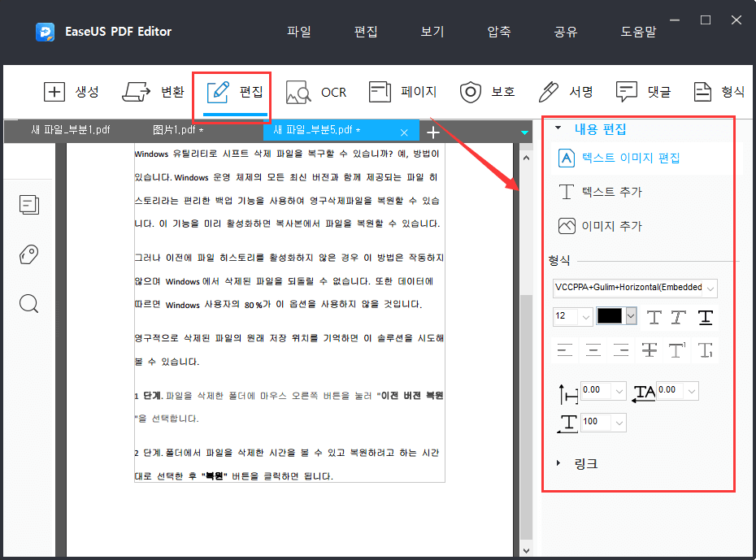Open the OCR tool
Image resolution: width=756 pixels, height=560 pixels.
click(x=317, y=92)
